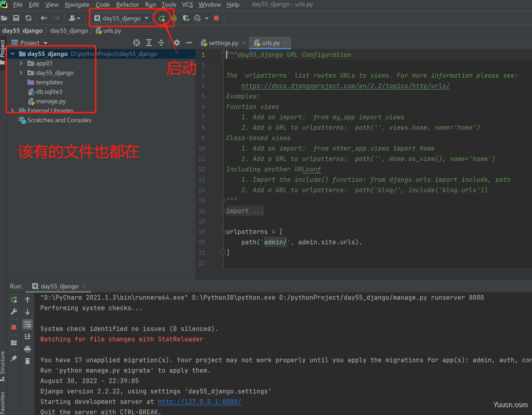Open the Django docs URL in the docstring
Image resolution: width=532 pixels, height=415 pixels.
pos(345,86)
